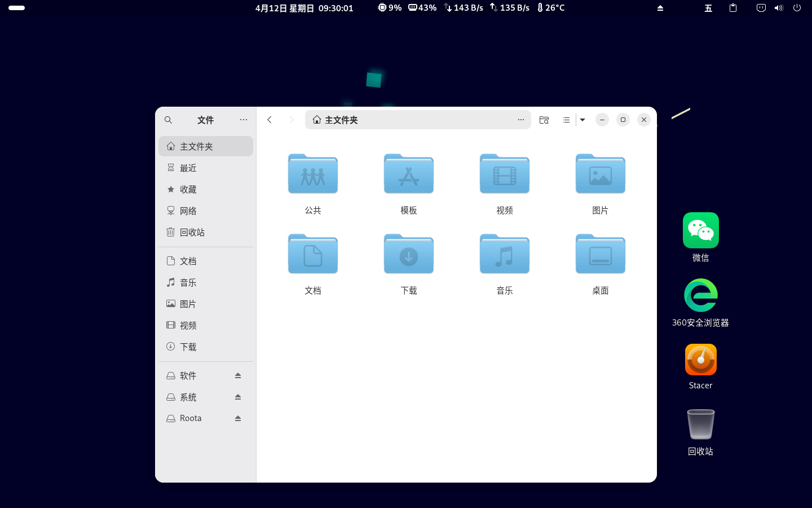The image size is (812, 508).
Task: Go back to previous folder
Action: point(270,120)
